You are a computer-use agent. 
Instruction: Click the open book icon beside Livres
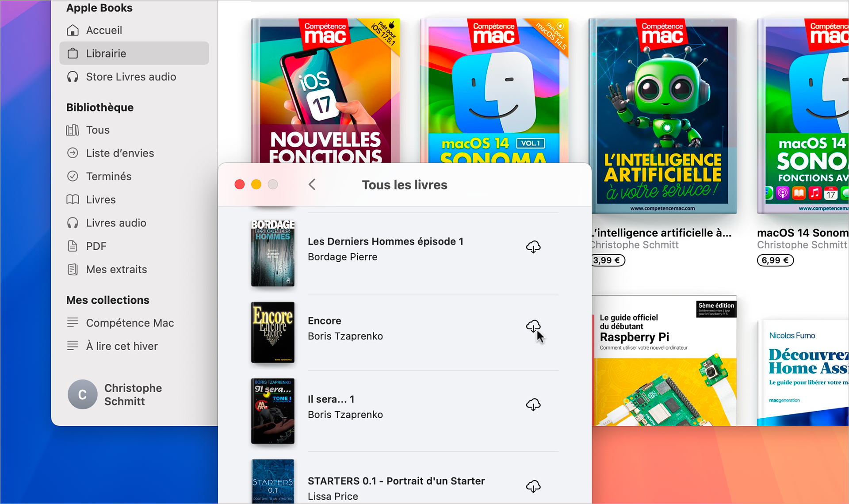tap(73, 199)
